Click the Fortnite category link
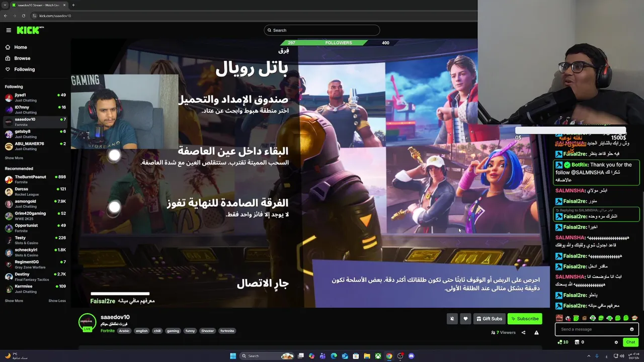The width and height of the screenshot is (644, 362). coord(108,331)
